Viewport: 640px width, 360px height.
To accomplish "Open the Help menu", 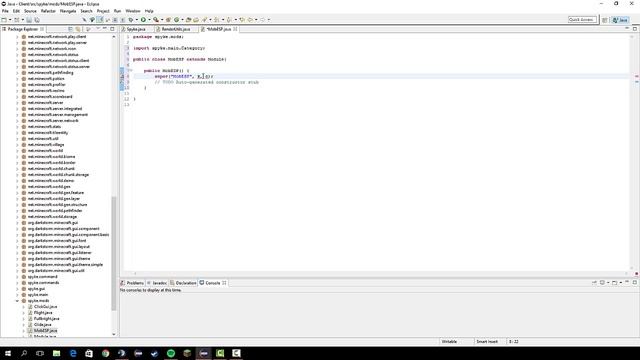I will coord(149,11).
